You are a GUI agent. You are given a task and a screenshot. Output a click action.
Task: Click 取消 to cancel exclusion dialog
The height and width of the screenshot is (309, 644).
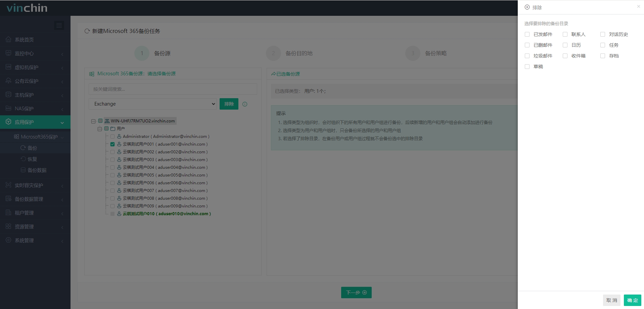click(x=611, y=300)
